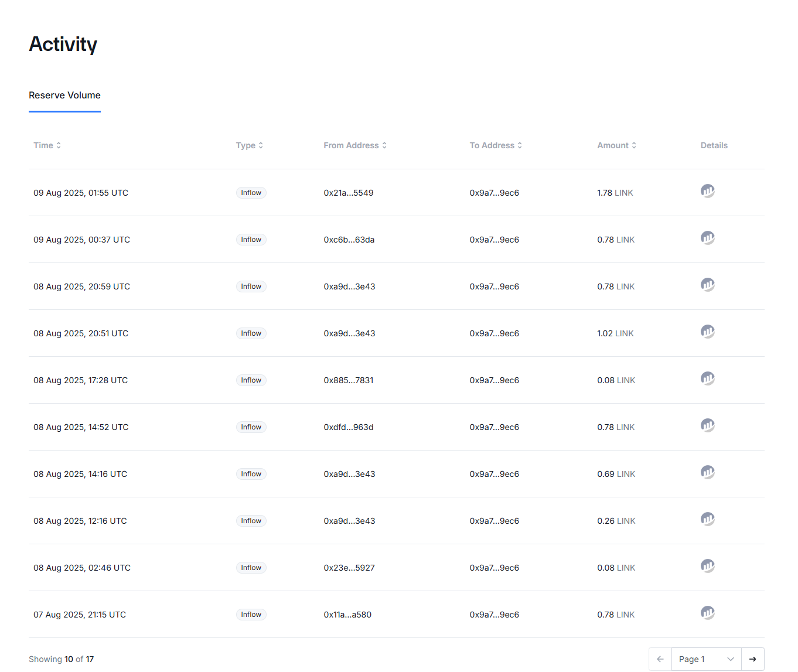
Task: Click amount 0.26 LINK
Action: (x=616, y=521)
